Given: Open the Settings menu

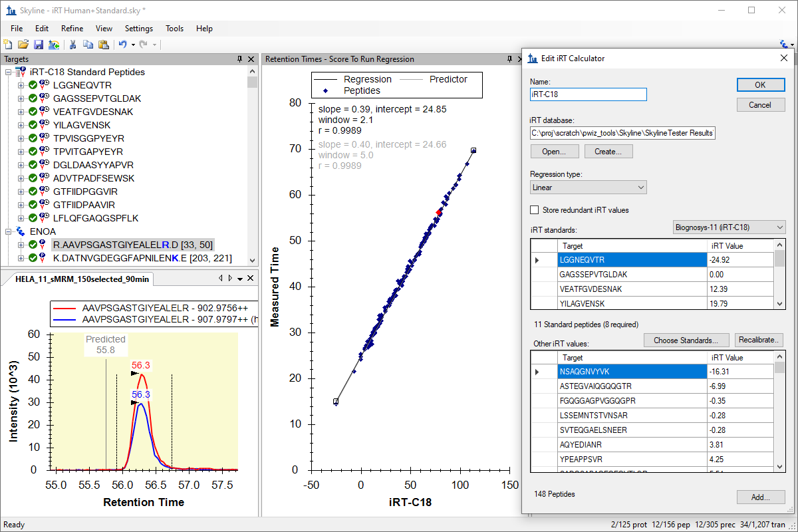Looking at the screenshot, I should tap(138, 29).
